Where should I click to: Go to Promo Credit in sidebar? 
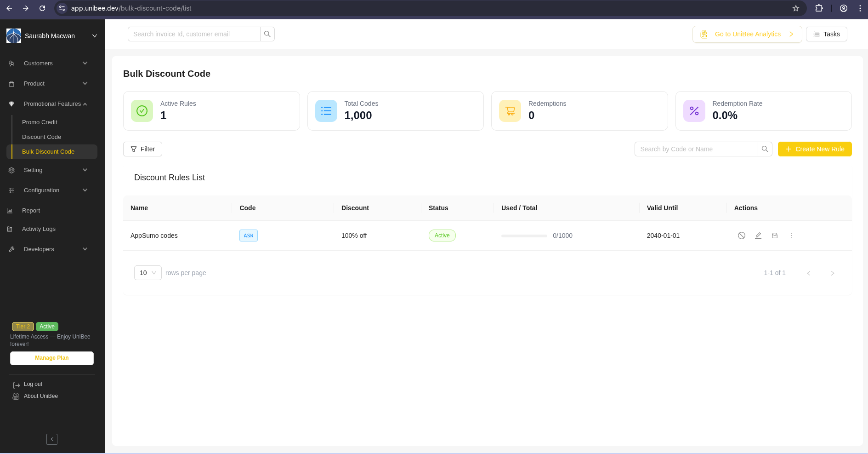[x=40, y=122]
